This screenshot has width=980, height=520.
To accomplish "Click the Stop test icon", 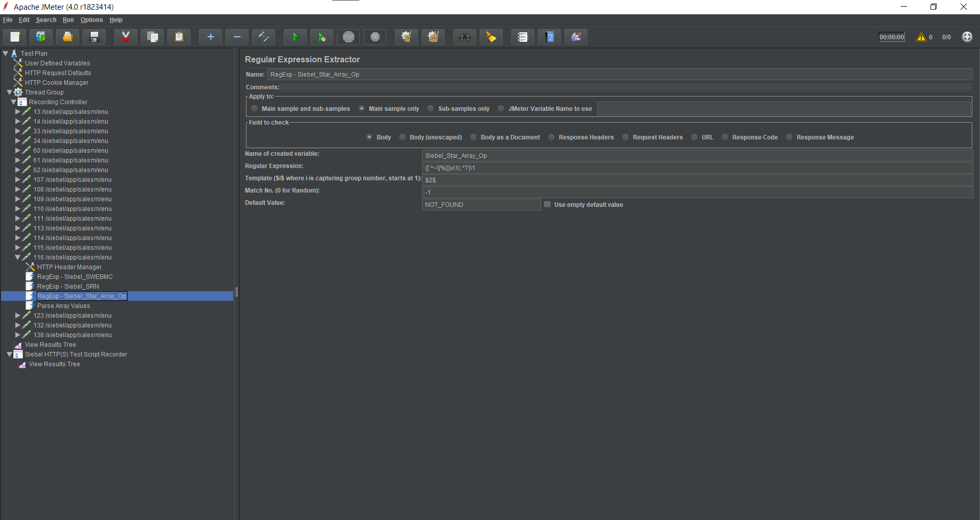I will click(349, 37).
